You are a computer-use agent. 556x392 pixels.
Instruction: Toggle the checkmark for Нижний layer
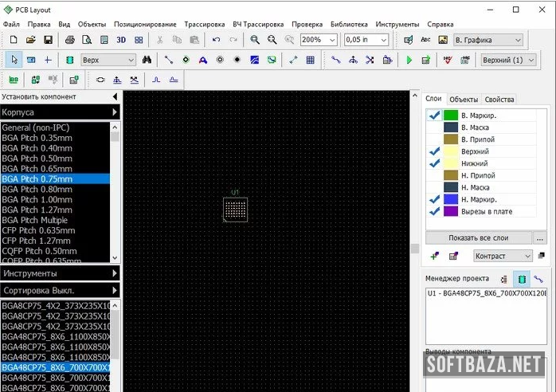434,163
